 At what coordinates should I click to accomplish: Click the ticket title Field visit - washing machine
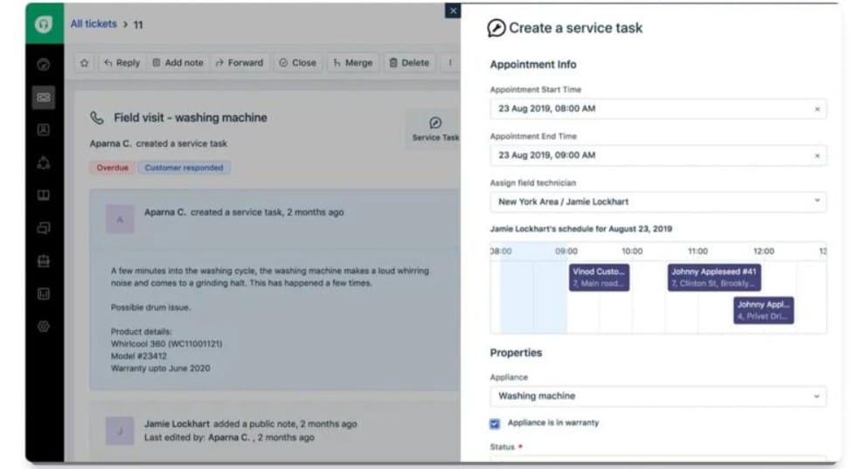(191, 118)
